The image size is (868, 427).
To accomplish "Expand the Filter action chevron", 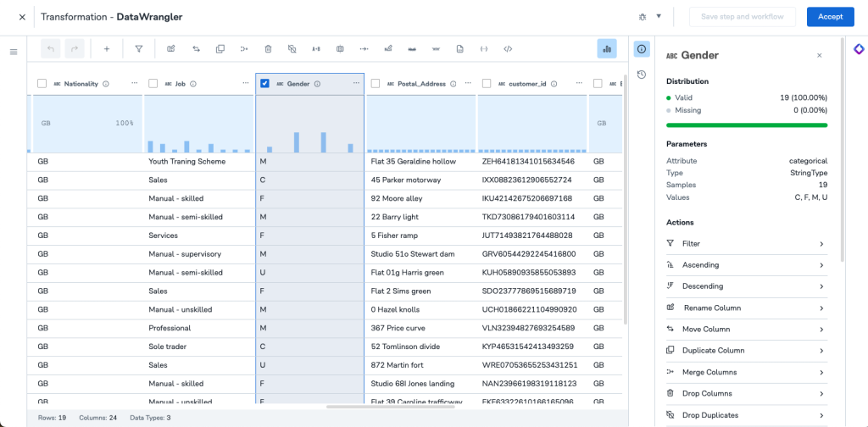I will tap(821, 244).
